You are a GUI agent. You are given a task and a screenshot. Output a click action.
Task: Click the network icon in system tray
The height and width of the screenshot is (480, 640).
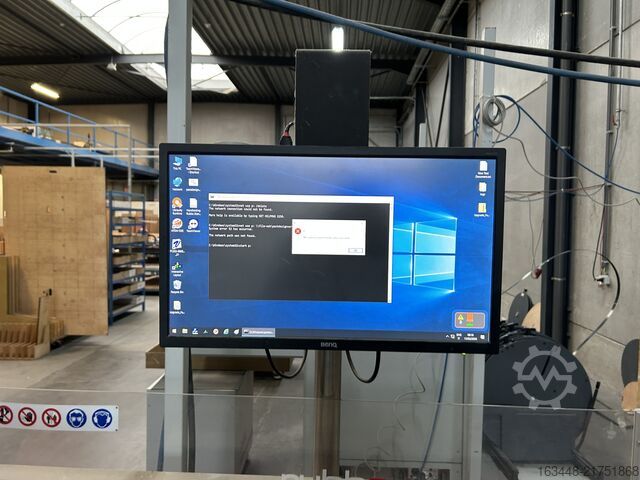pyautogui.click(x=453, y=337)
